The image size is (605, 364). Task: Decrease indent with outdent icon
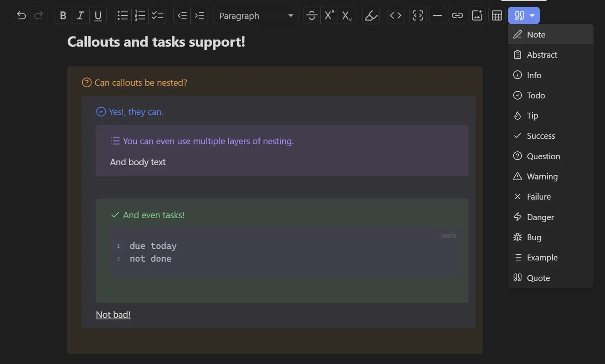coord(182,16)
